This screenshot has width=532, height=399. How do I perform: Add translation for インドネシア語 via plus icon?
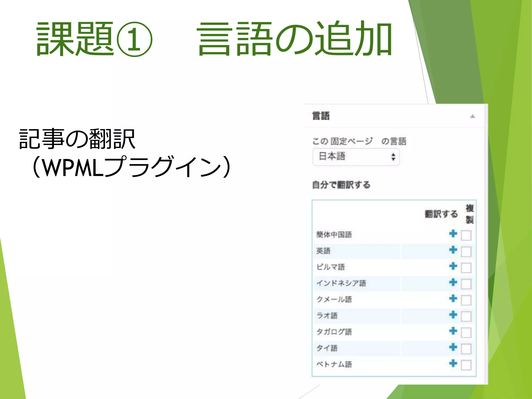coord(453,282)
